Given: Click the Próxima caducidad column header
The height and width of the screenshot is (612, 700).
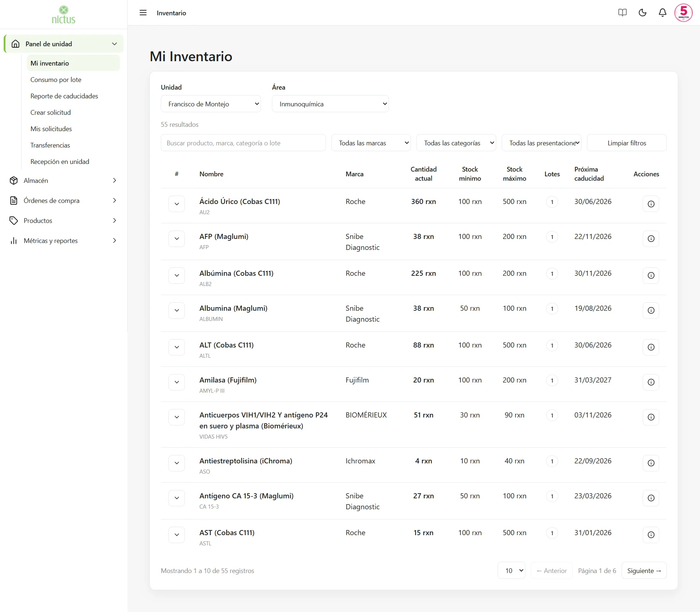Looking at the screenshot, I should click(589, 174).
